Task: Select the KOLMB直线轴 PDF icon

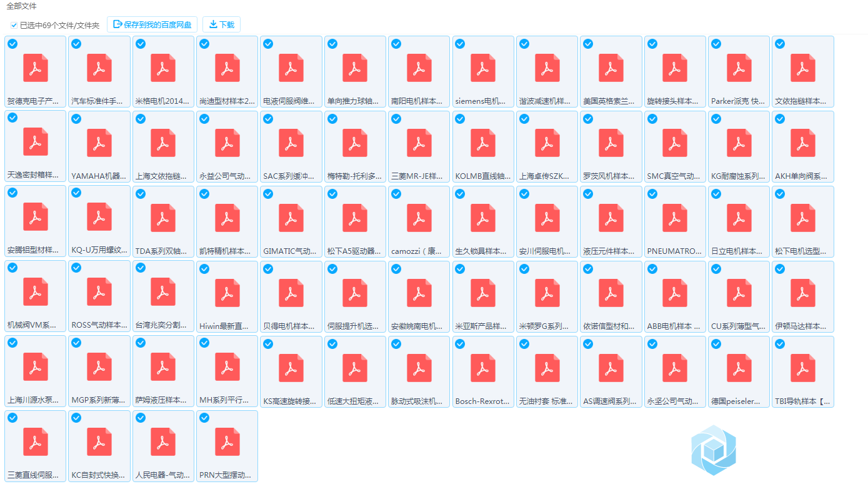Action: tap(483, 143)
